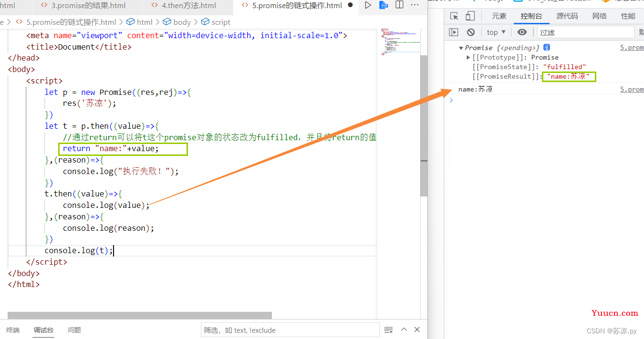Viewport: 644px width, 339px height.
Task: Click the editor vertical scrollbar thumb
Action: point(424,125)
